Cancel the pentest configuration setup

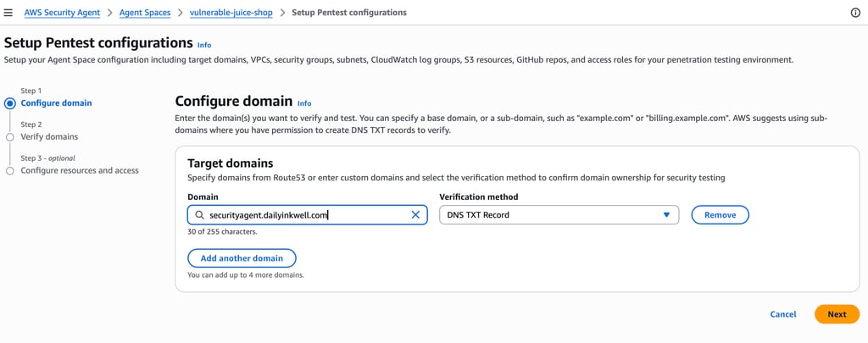click(x=782, y=314)
